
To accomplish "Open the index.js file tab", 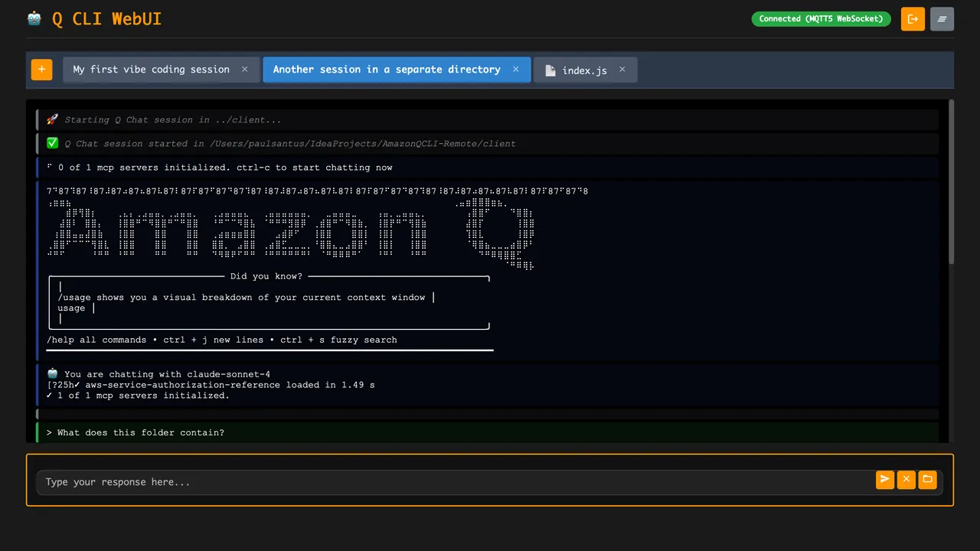I will (x=585, y=70).
